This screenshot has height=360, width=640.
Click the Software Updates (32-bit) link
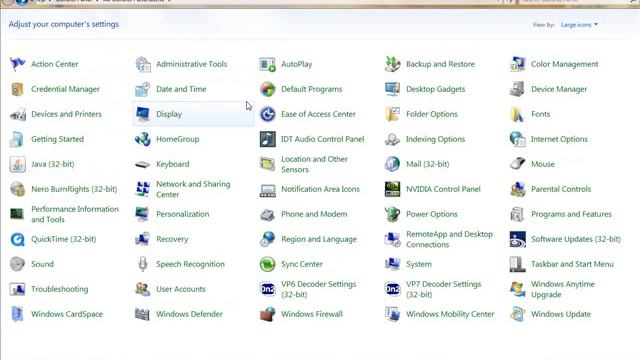(576, 239)
